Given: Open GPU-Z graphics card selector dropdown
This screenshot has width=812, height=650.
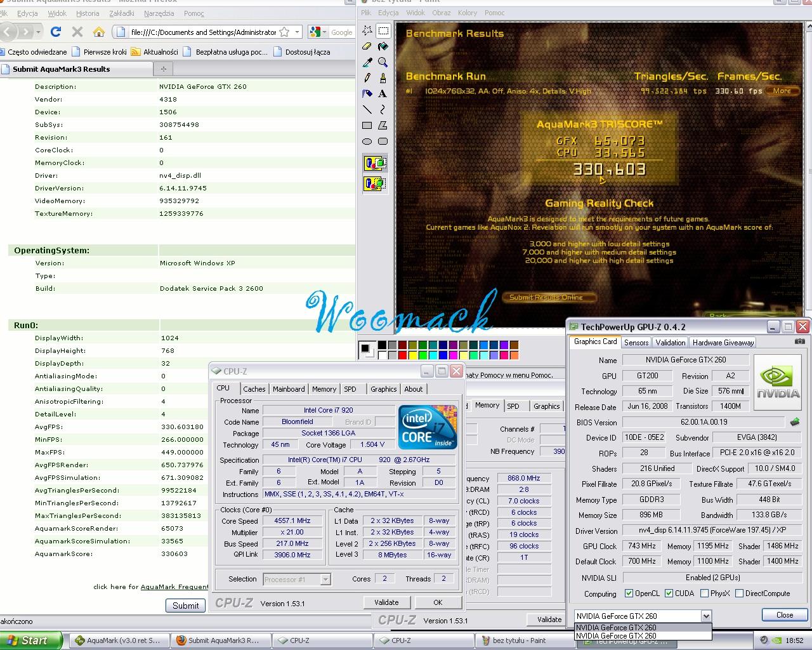Looking at the screenshot, I should [706, 616].
